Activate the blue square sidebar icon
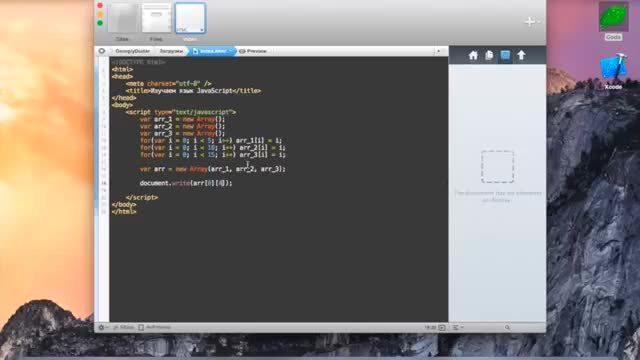Viewport: 640px width, 360px height. tap(505, 55)
